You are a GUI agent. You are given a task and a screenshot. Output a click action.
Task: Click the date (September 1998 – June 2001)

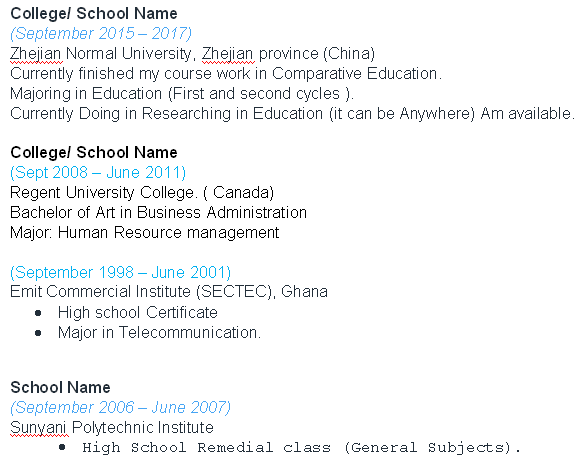(120, 273)
